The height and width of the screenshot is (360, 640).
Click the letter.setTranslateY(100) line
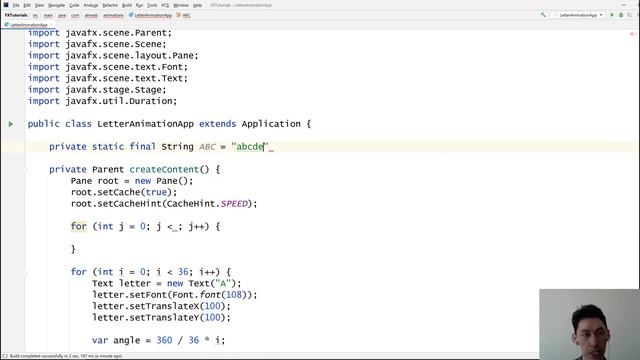point(161,318)
